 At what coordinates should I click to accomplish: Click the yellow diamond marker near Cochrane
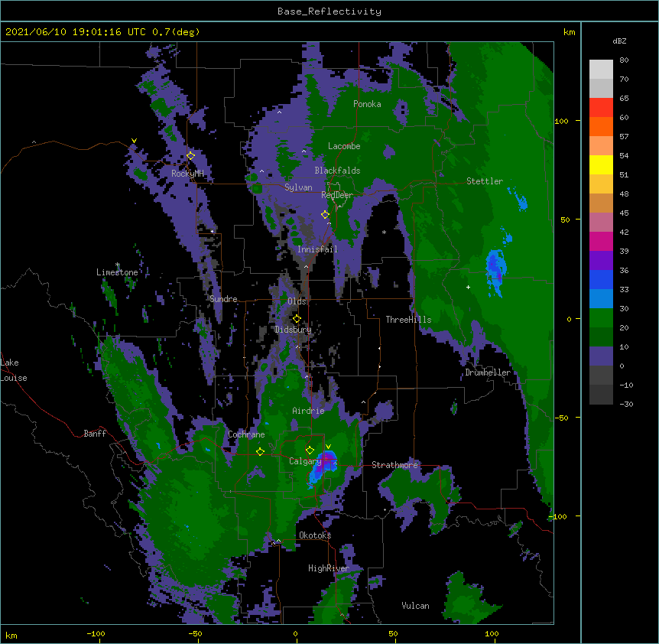(260, 452)
